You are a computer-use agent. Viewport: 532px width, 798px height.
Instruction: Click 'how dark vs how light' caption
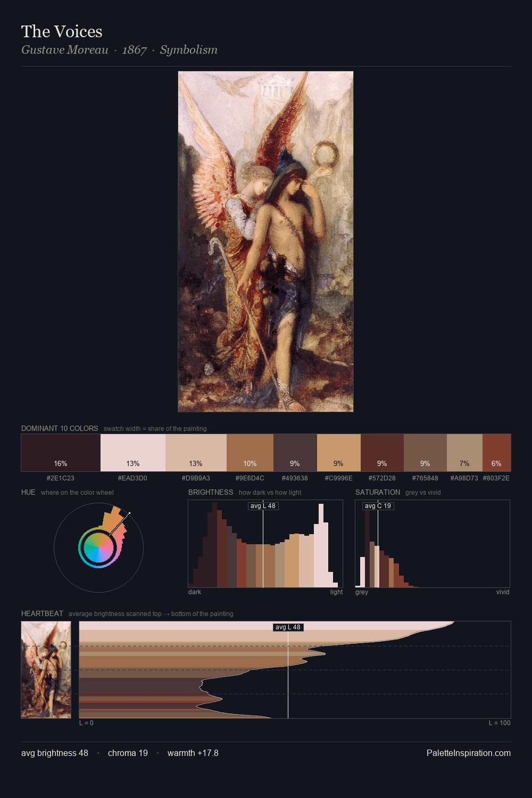(x=270, y=492)
